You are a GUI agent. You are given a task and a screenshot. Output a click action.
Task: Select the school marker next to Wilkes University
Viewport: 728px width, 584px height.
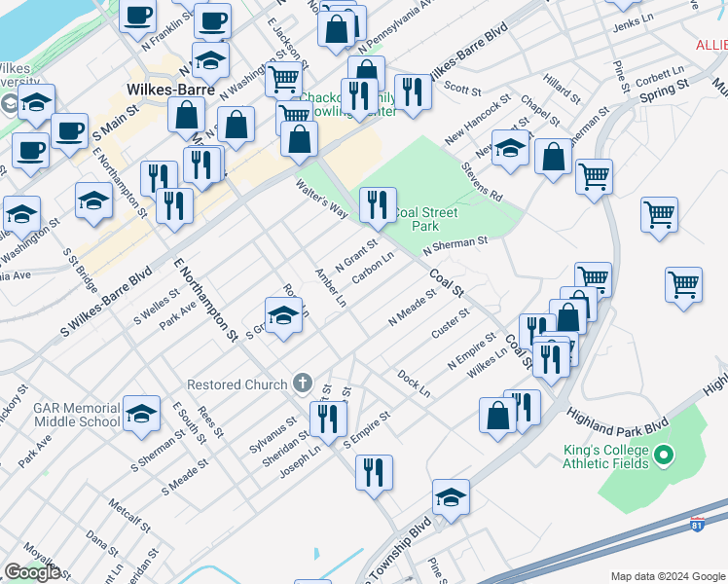[36, 101]
